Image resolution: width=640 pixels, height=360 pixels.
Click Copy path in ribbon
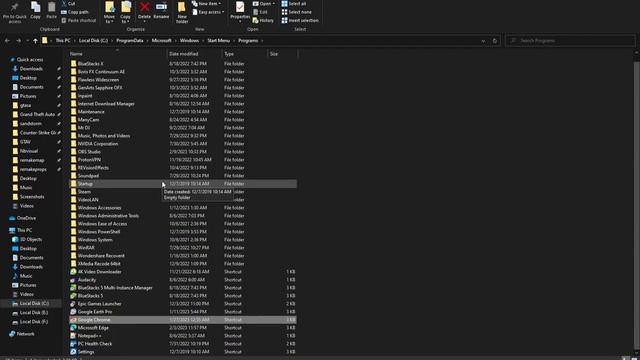[x=75, y=12]
